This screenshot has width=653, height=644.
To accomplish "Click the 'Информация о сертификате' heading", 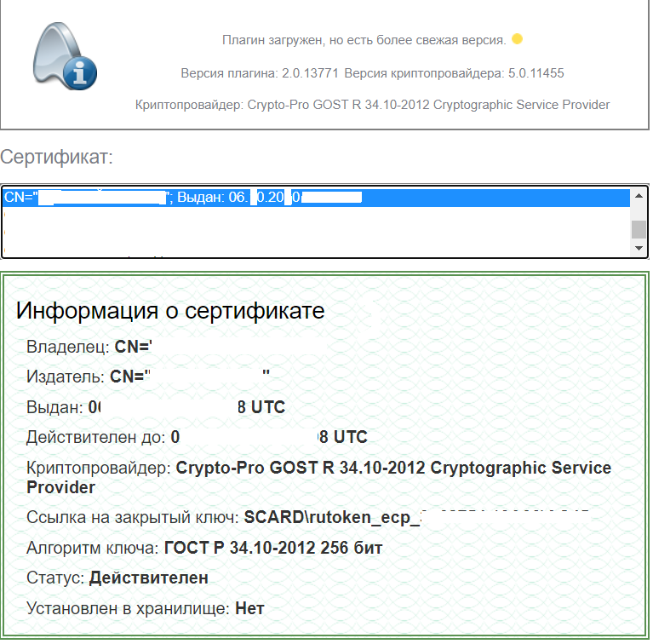I will [170, 311].
